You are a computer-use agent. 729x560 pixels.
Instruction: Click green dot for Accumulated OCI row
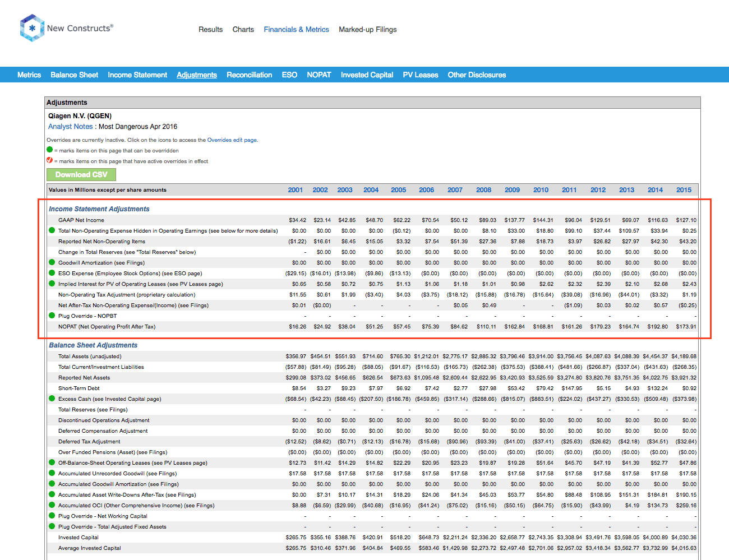click(x=52, y=505)
